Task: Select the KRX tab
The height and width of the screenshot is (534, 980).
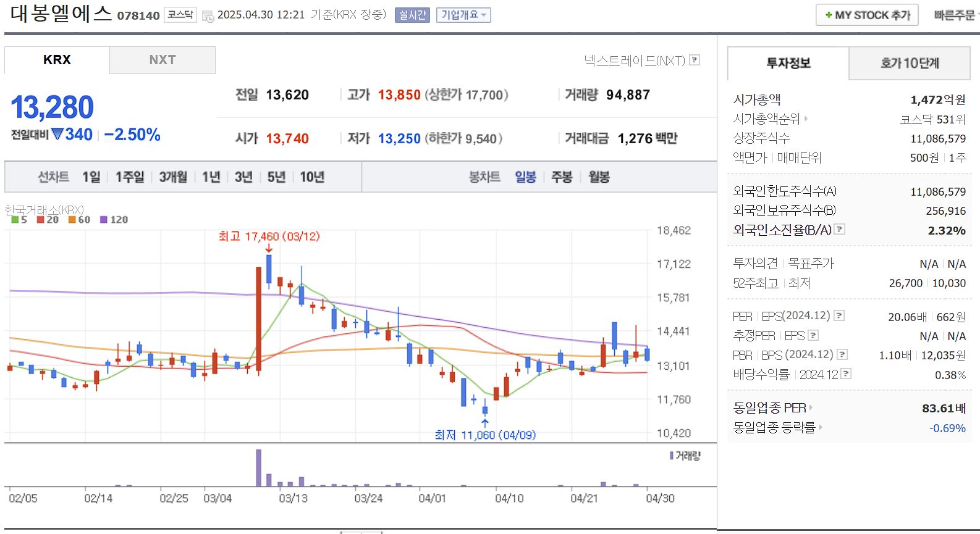Action: (x=57, y=60)
